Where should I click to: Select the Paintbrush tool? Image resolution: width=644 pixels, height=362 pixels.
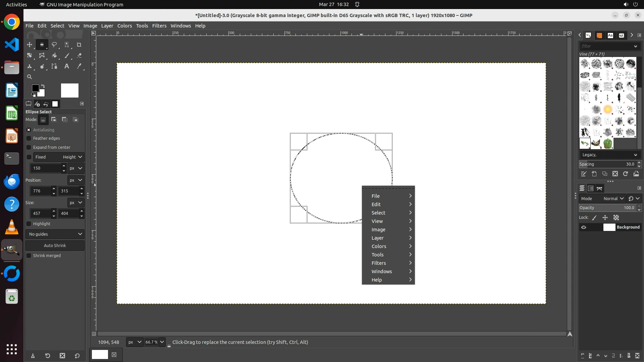(67, 56)
